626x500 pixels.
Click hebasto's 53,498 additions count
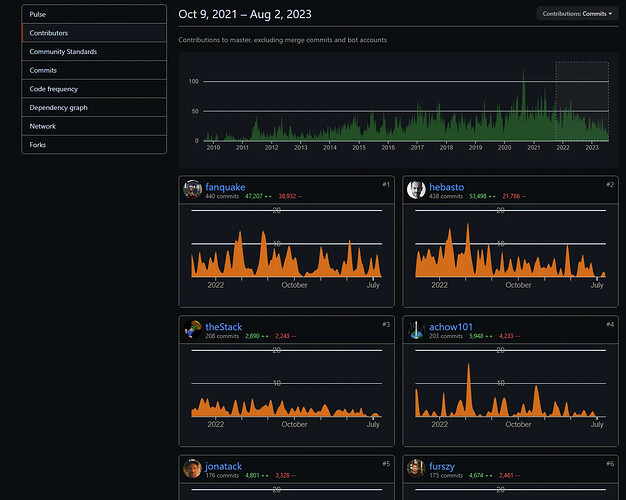482,196
